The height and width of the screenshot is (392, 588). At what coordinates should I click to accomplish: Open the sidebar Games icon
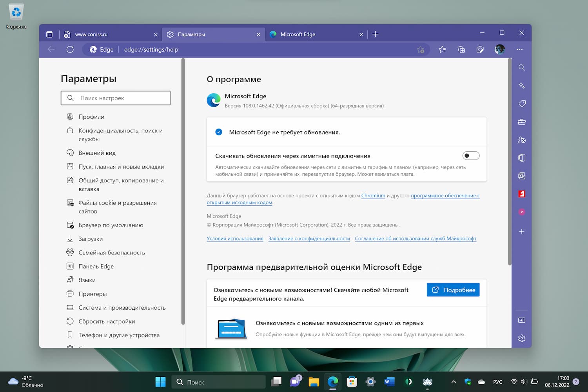tap(522, 140)
